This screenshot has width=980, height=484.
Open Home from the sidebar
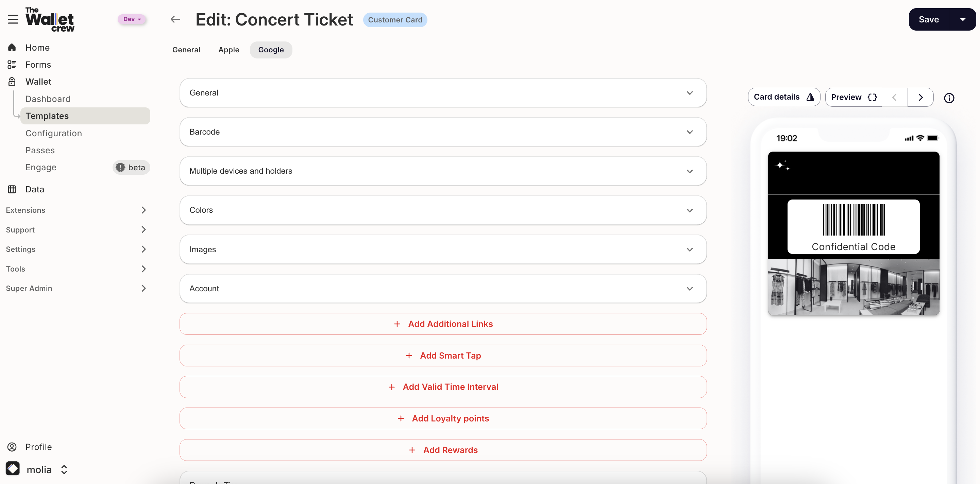[37, 48]
